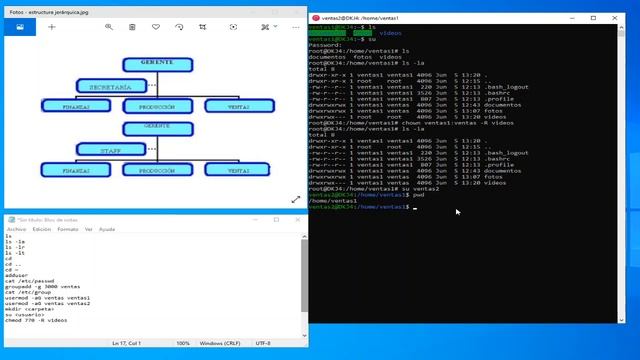
Task: Click the terminal window app icon
Action: point(316,18)
